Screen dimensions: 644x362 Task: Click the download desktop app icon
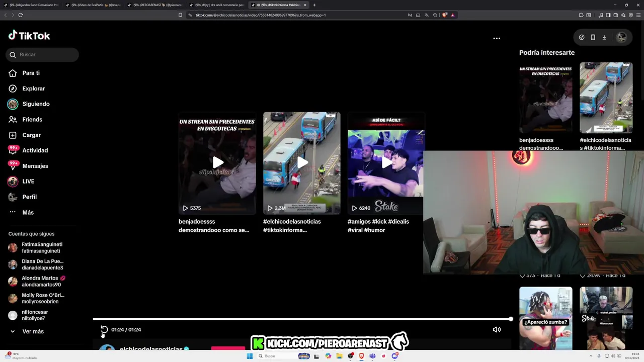pyautogui.click(x=604, y=37)
